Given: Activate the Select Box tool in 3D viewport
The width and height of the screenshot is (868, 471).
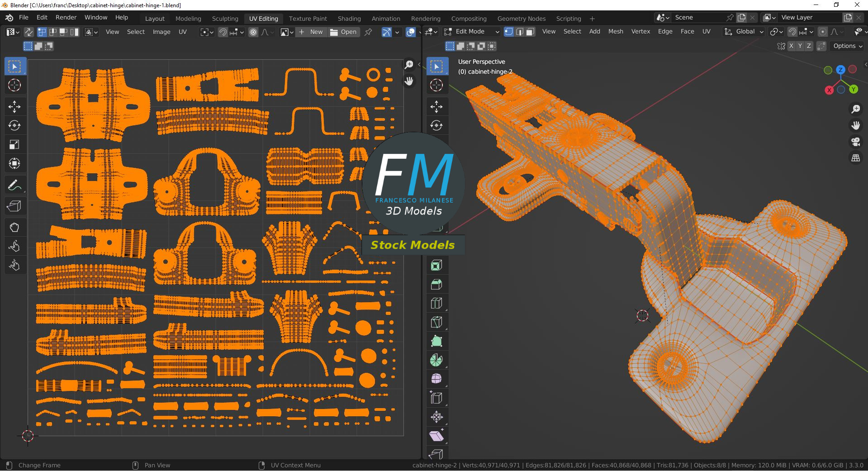Looking at the screenshot, I should click(436, 67).
